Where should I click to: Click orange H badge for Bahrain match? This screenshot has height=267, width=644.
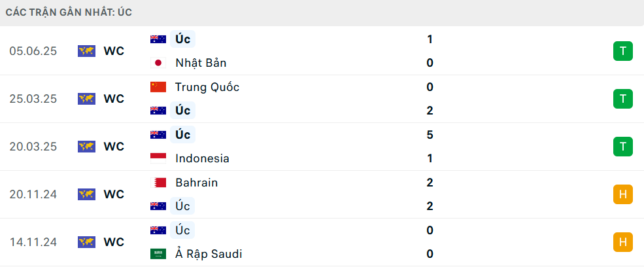pos(623,194)
